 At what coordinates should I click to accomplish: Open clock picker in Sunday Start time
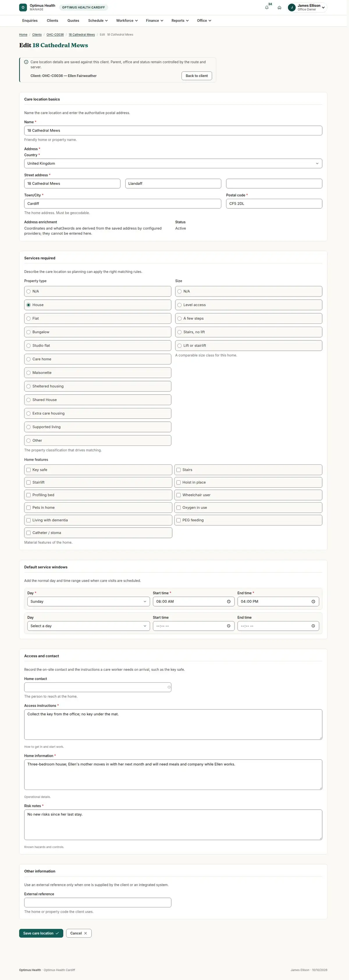229,602
